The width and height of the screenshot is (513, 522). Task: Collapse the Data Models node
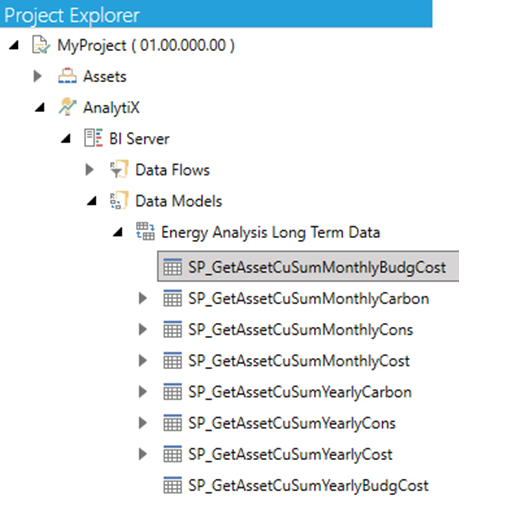(92, 201)
